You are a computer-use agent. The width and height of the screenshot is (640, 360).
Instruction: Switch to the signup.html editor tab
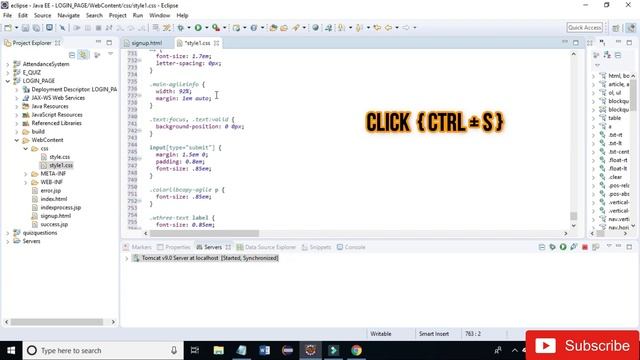pos(147,43)
